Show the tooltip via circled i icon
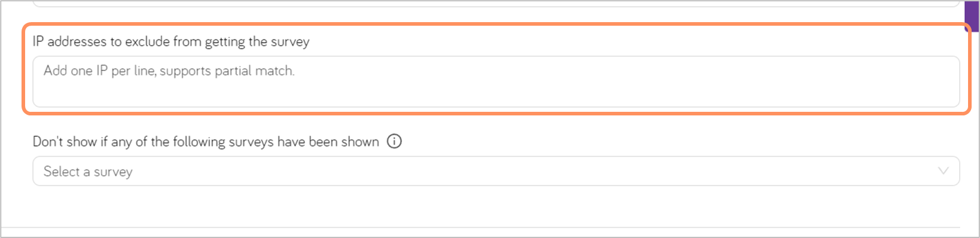980x238 pixels. tap(394, 141)
